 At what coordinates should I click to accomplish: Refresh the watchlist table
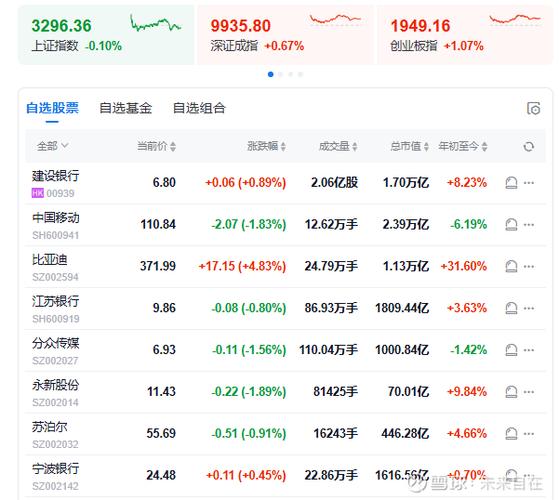coord(529,146)
